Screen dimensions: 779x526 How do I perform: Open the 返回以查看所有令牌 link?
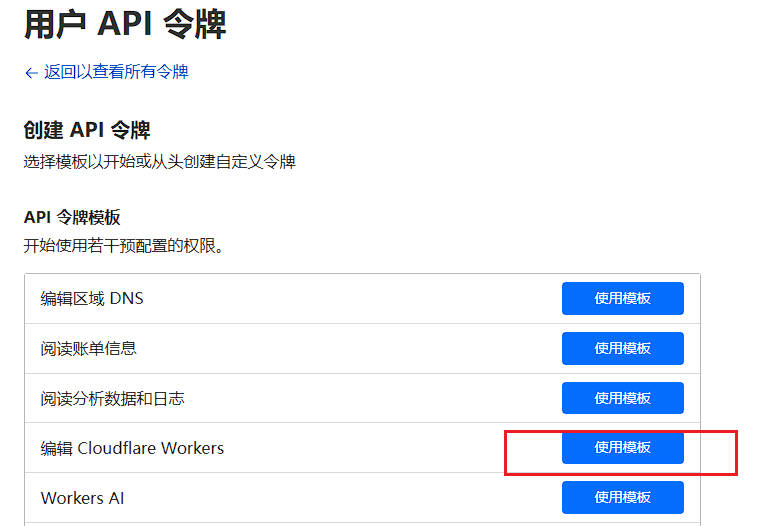(115, 72)
